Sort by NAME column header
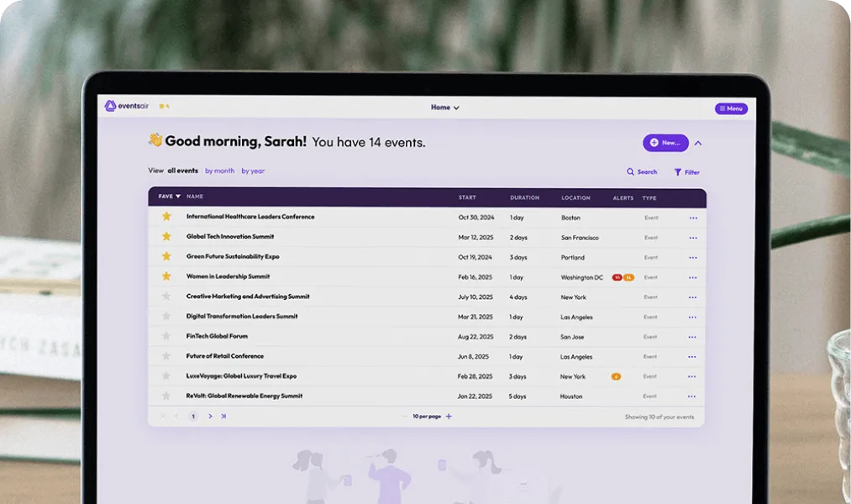 coord(195,197)
